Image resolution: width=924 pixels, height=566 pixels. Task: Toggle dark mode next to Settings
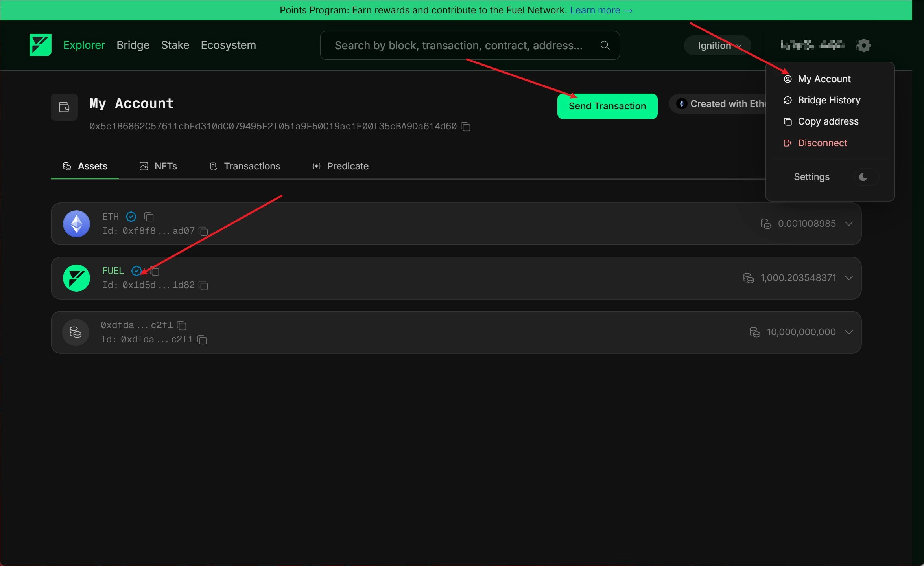pos(864,177)
